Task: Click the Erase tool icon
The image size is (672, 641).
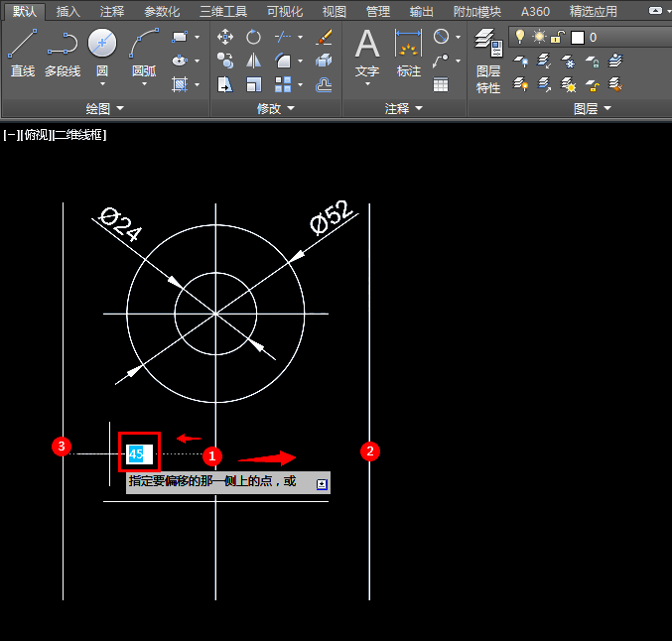Action: pos(324,38)
